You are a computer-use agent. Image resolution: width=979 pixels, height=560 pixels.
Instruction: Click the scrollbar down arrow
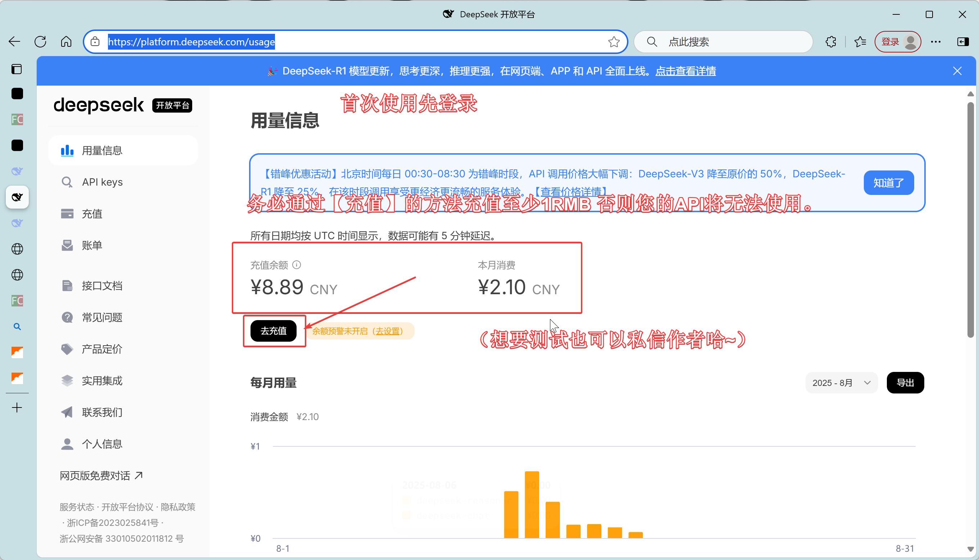970,549
